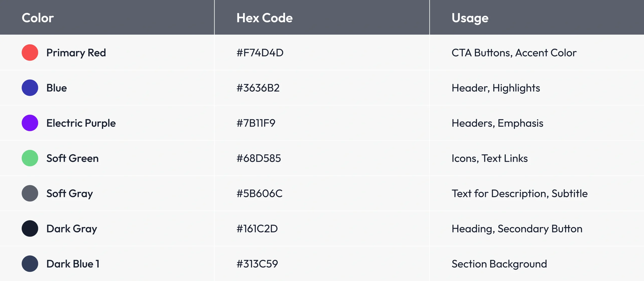The image size is (644, 281).
Task: Click the Dark Gray color circle
Action: pos(30,228)
